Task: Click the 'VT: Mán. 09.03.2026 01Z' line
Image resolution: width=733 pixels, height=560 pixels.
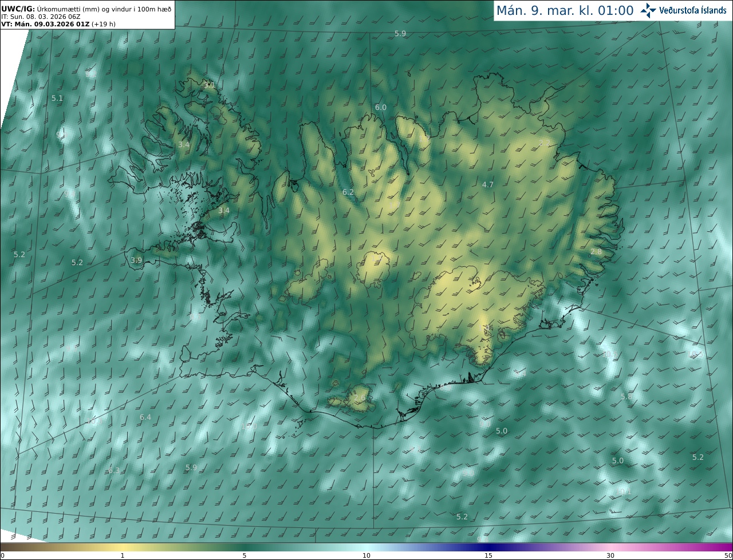Action: point(45,24)
